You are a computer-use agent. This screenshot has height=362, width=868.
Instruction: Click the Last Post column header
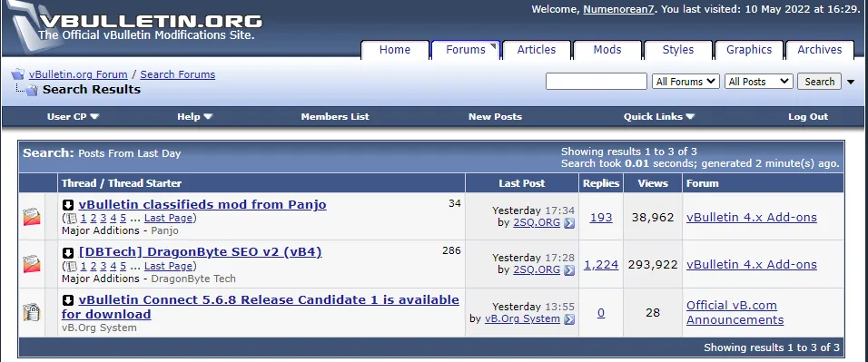pos(522,183)
